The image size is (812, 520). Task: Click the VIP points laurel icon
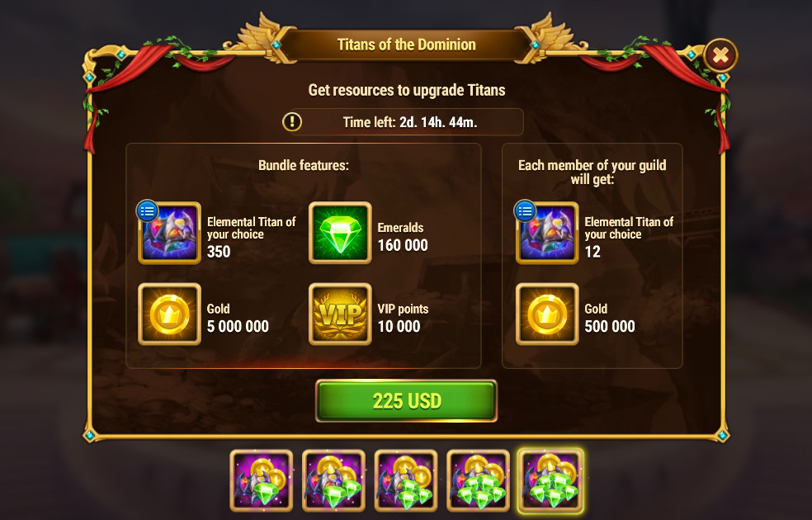[x=340, y=314]
